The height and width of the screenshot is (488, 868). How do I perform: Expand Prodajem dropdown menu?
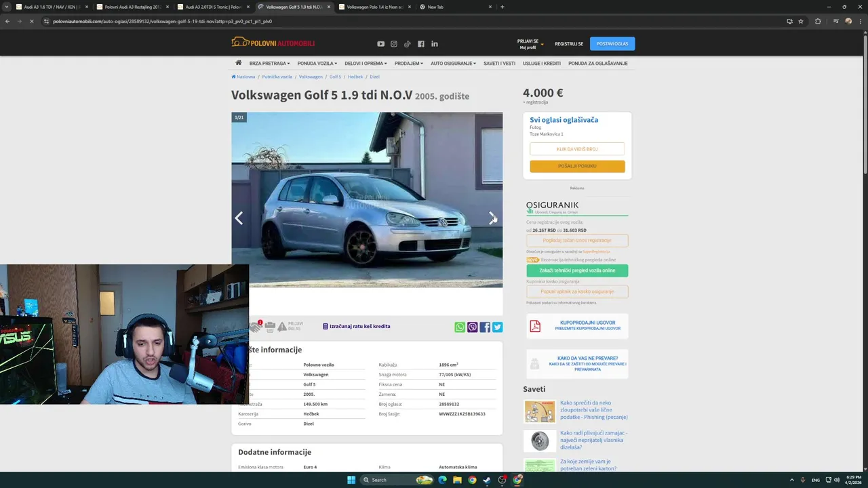click(x=409, y=64)
